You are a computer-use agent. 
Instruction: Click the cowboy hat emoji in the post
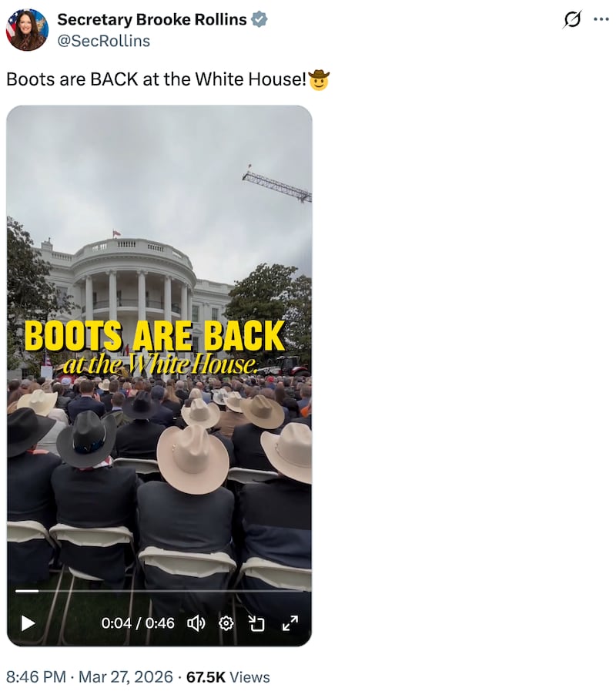(319, 80)
